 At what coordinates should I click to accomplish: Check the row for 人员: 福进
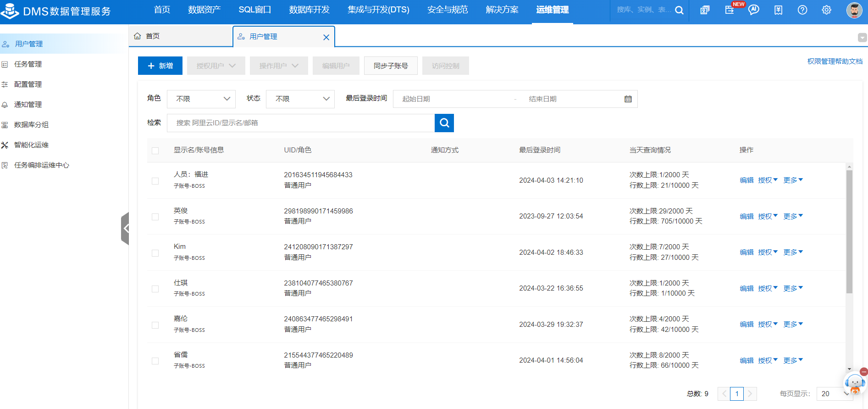click(x=155, y=181)
